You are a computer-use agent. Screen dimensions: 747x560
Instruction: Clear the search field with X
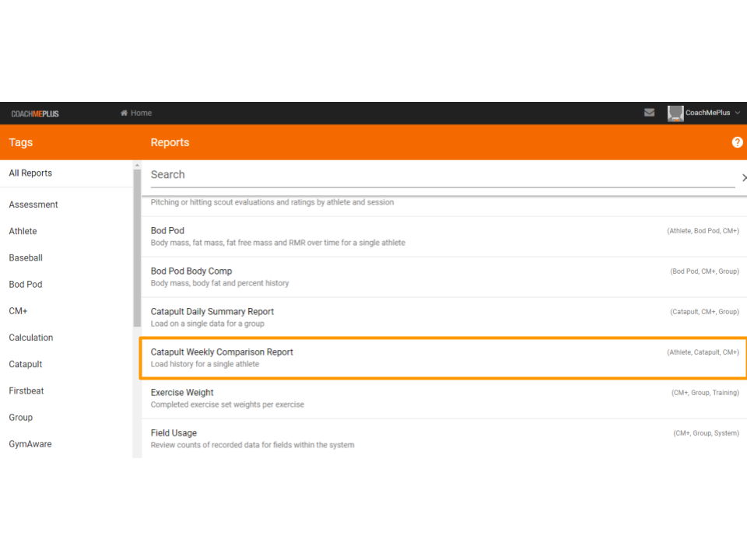pyautogui.click(x=744, y=177)
